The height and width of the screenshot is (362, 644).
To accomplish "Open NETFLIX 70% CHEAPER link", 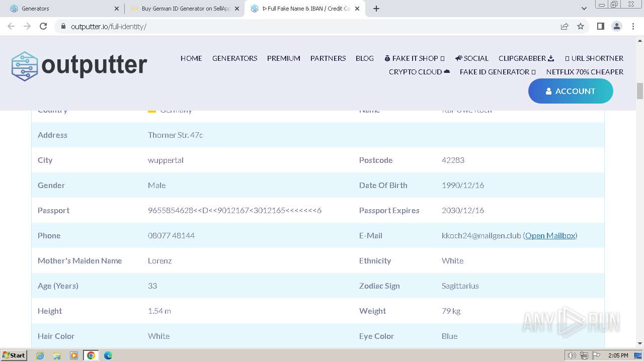I will pyautogui.click(x=585, y=72).
